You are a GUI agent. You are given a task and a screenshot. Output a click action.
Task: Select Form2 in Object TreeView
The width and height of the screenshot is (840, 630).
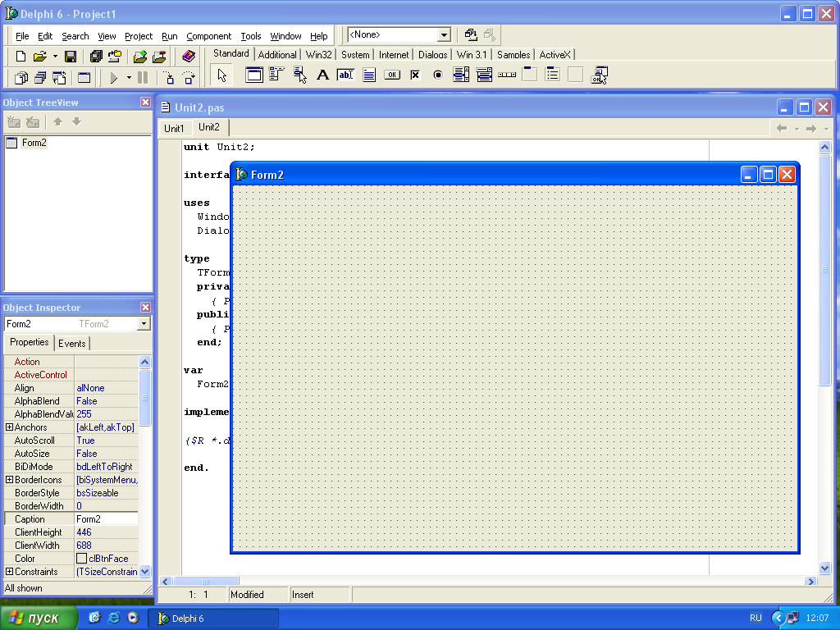pos(34,143)
